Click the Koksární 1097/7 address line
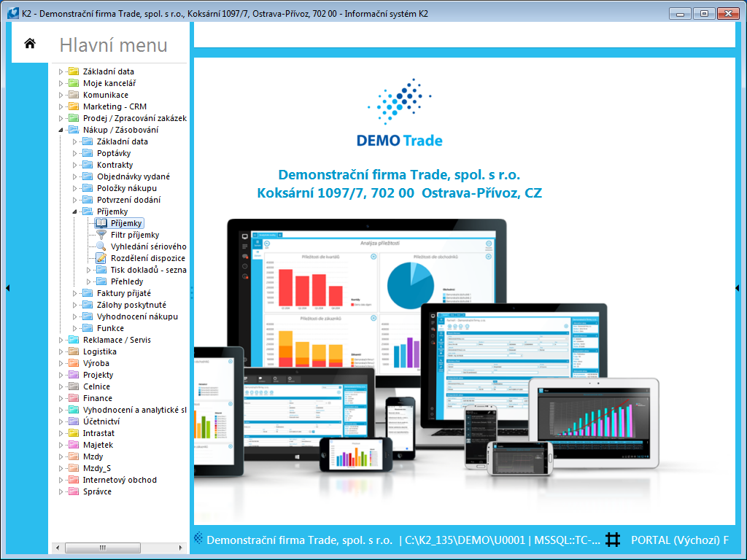747x560 pixels. click(399, 192)
